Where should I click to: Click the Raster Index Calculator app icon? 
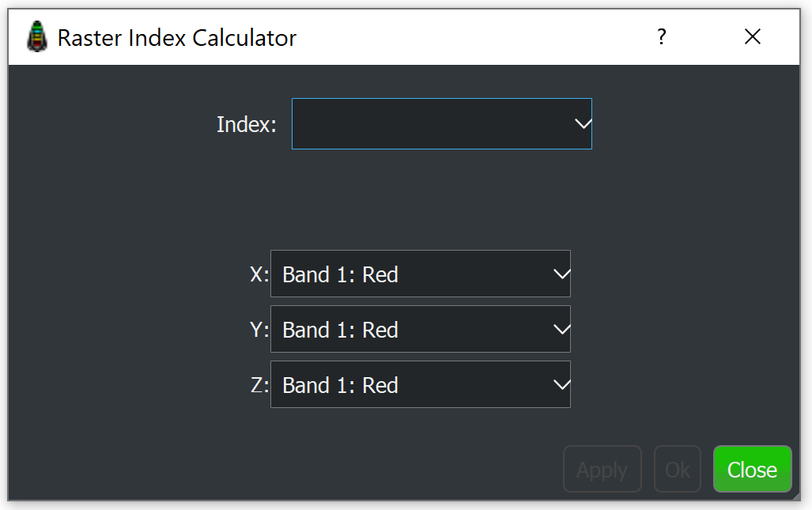(36, 37)
